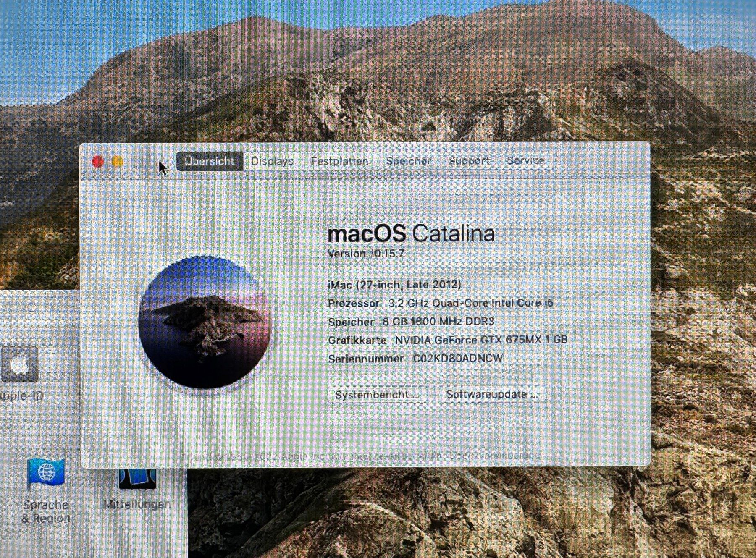Select the Speicher tab
Viewport: 756px width, 558px height.
click(x=408, y=161)
